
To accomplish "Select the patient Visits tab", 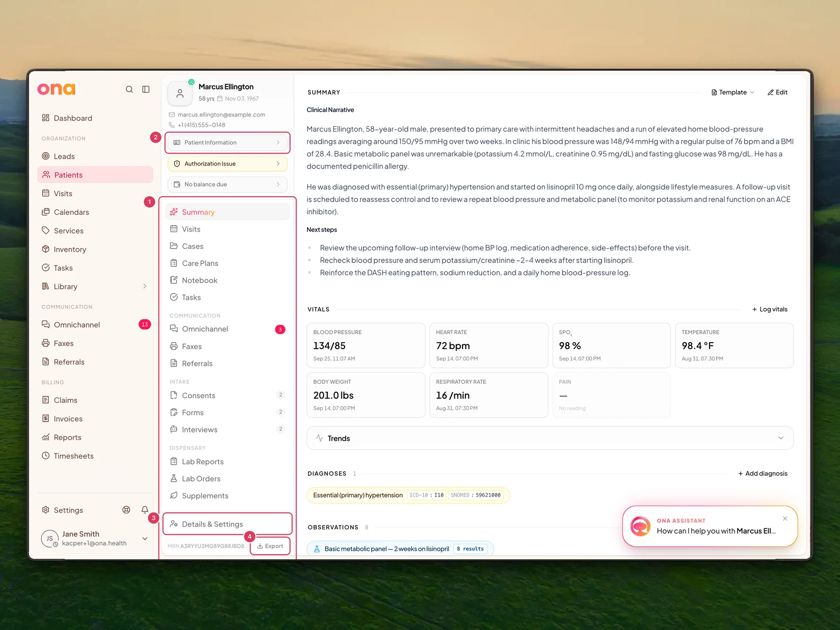I will [227, 229].
